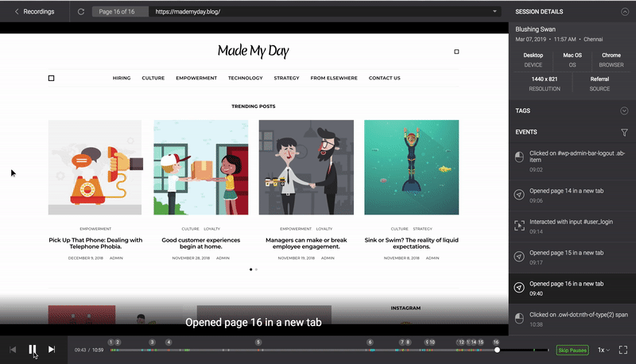Collapse the Session Details panel

click(x=625, y=12)
